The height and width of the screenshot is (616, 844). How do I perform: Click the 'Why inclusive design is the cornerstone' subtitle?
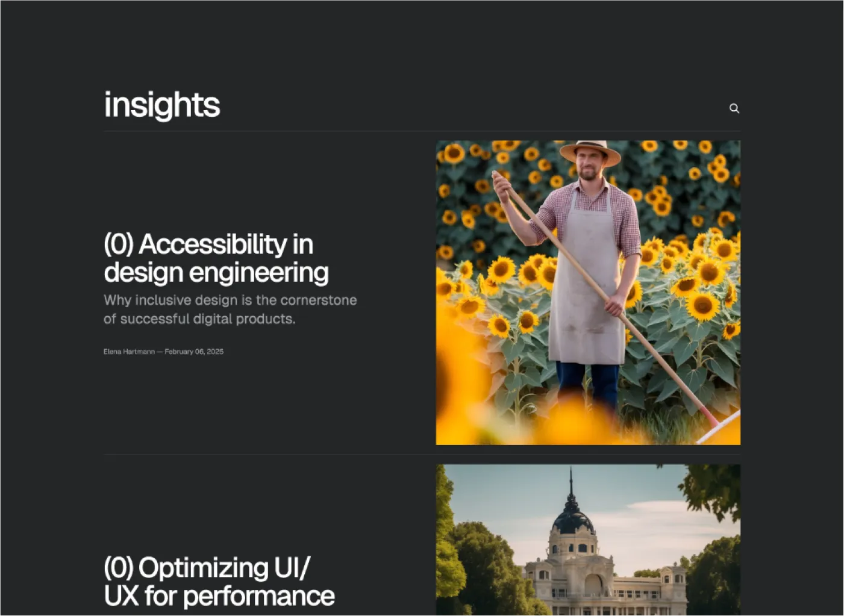coord(230,310)
